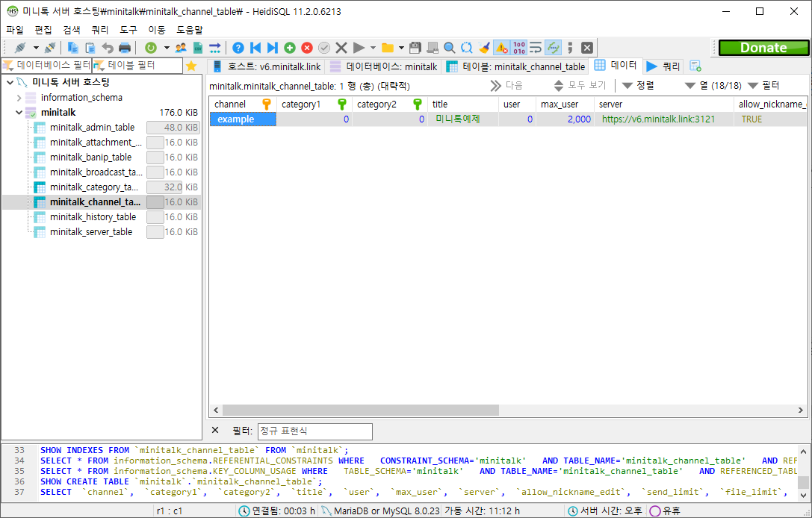Image resolution: width=812 pixels, height=518 pixels.
Task: Click the Paste clipboard icon
Action: tap(90, 48)
